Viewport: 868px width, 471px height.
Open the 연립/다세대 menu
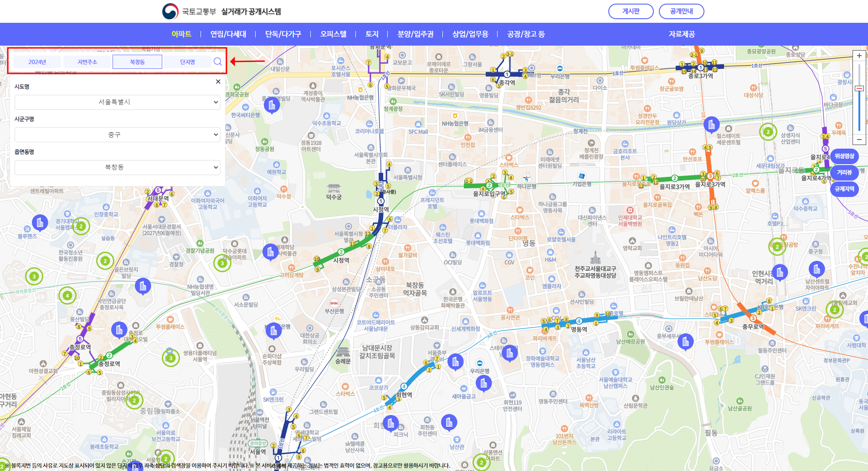click(x=228, y=34)
